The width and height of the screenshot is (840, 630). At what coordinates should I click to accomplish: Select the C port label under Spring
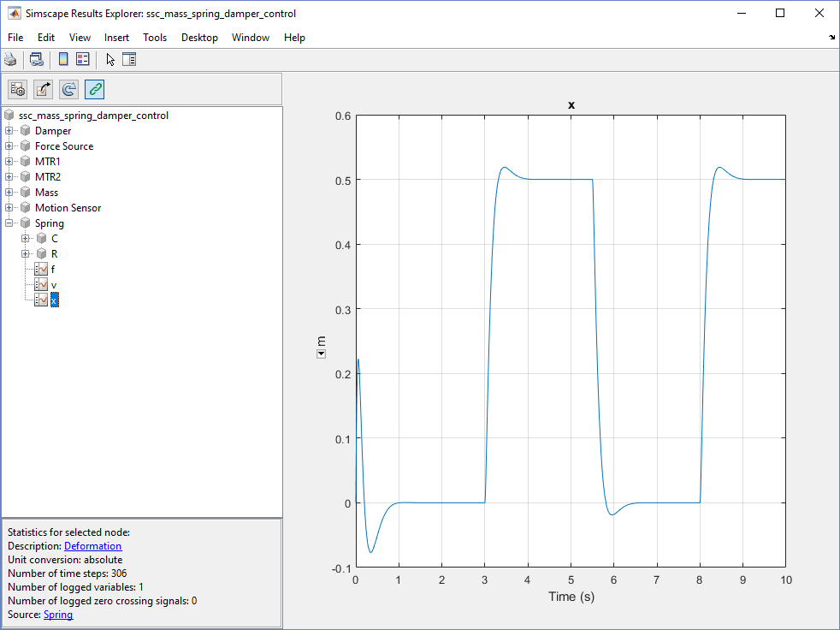(x=55, y=238)
